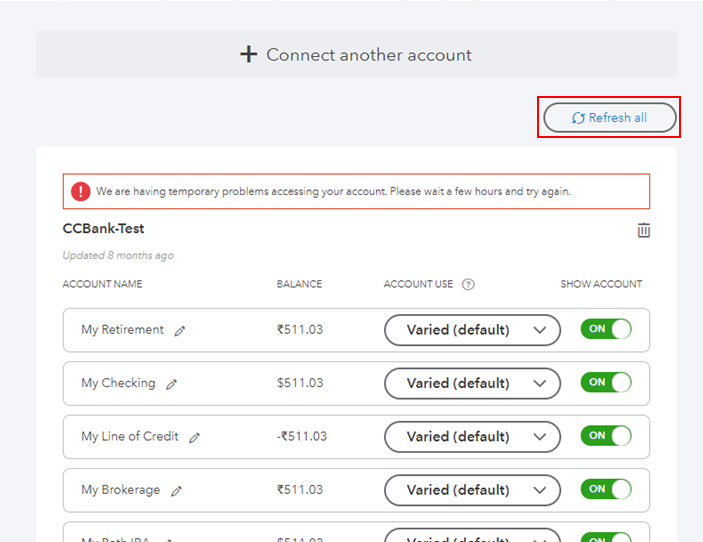Select the My Retirement account name text
This screenshot has height=542, width=703.
[122, 330]
